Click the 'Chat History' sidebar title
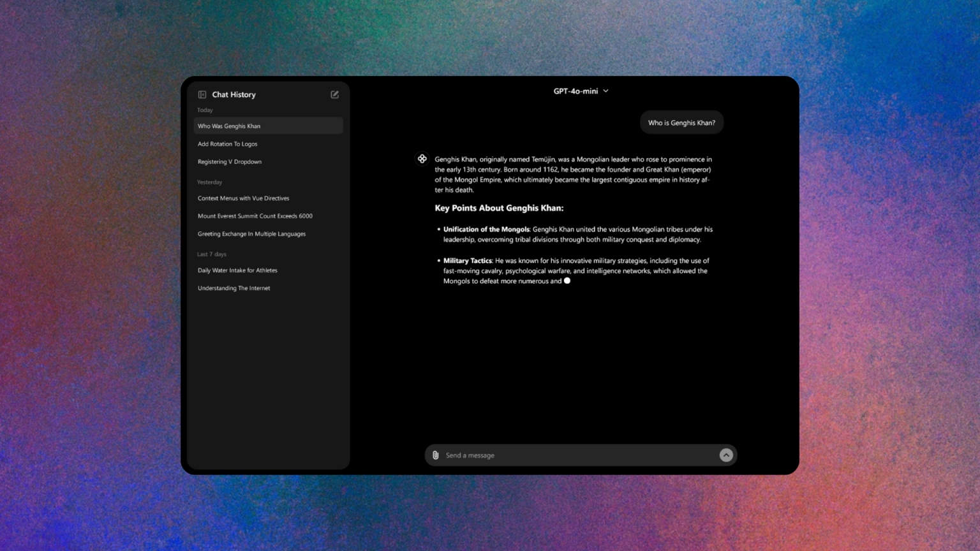The image size is (980, 551). (234, 94)
